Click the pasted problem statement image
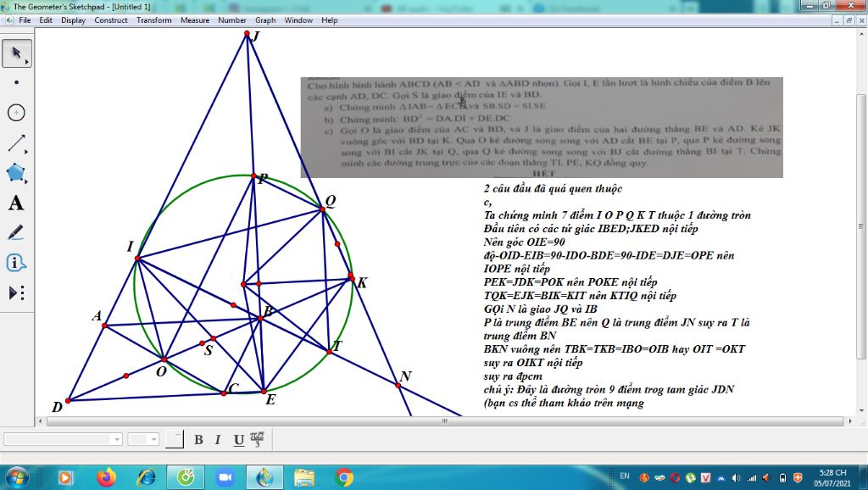This screenshot has height=490, width=868. click(542, 127)
